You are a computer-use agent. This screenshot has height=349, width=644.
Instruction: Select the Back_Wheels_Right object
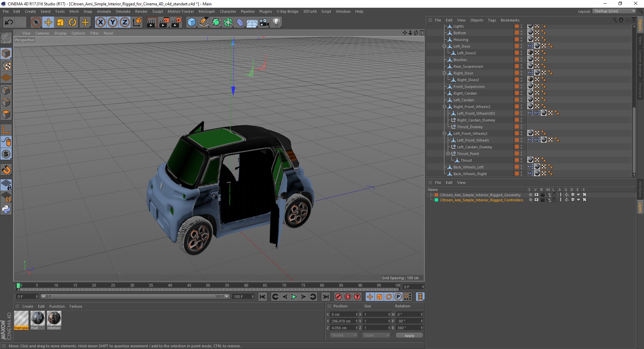coord(470,174)
